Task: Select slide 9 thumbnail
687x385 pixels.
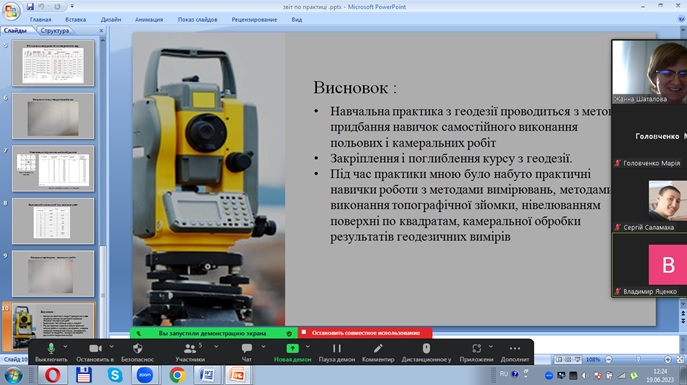Action: pyautogui.click(x=53, y=273)
